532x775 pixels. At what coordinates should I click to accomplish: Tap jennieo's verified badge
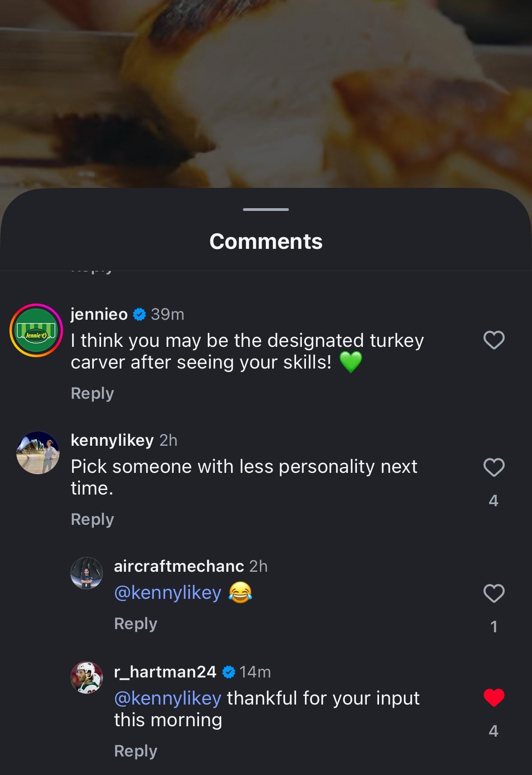139,314
